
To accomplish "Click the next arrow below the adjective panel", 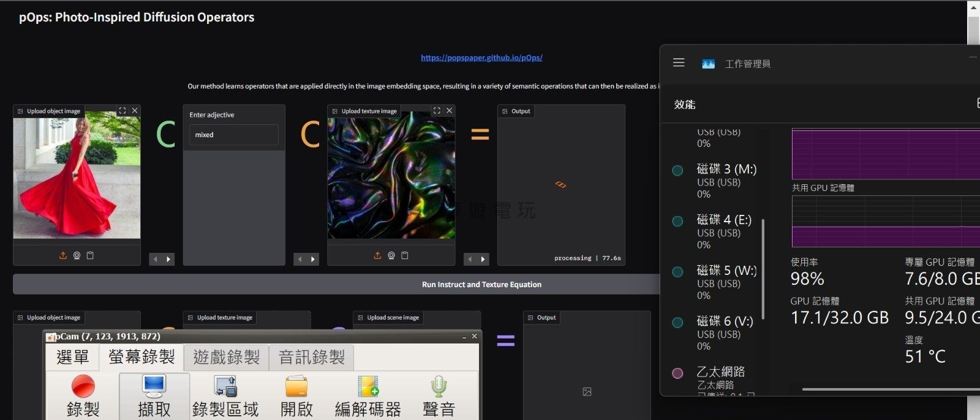I will [313, 260].
